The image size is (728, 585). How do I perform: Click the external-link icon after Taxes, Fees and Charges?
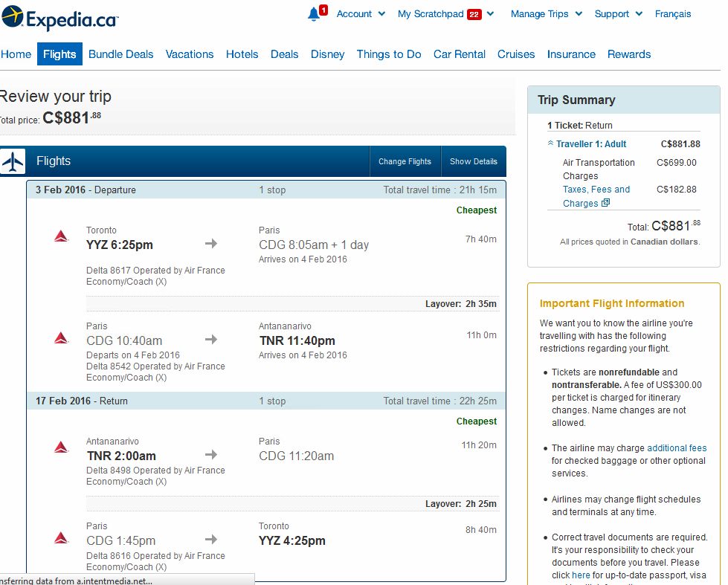(x=605, y=202)
